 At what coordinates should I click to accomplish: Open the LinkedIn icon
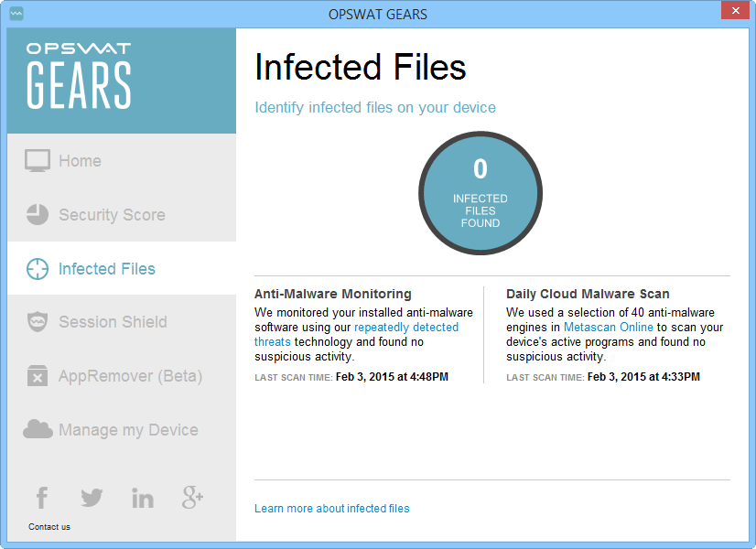pos(143,498)
